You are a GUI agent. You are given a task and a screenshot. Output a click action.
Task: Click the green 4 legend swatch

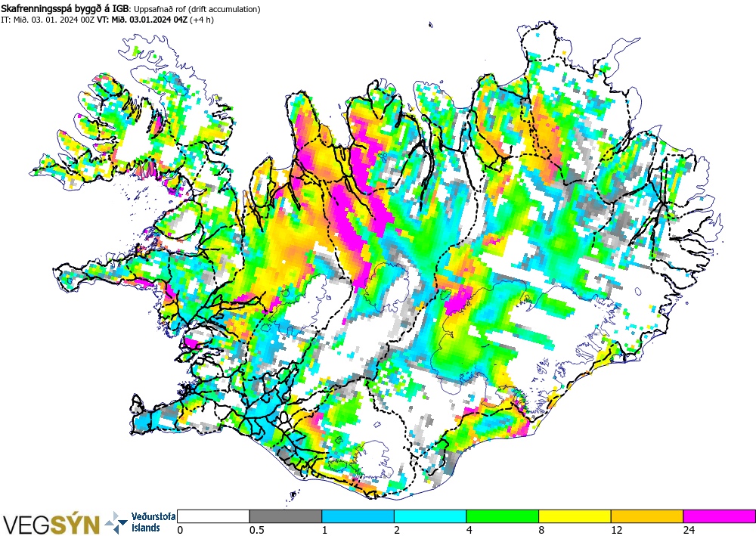(503, 516)
